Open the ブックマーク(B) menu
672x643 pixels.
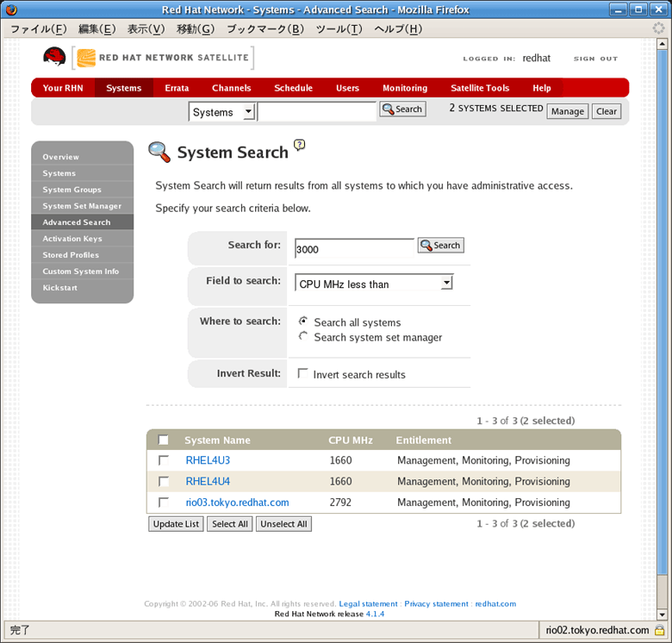[264, 28]
